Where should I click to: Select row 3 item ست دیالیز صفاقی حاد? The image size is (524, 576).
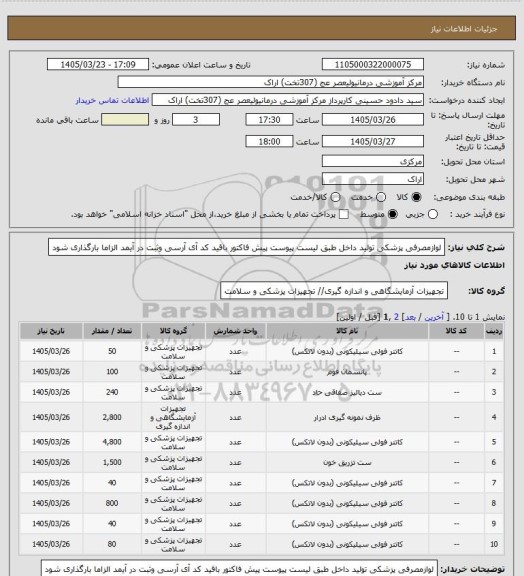click(347, 392)
